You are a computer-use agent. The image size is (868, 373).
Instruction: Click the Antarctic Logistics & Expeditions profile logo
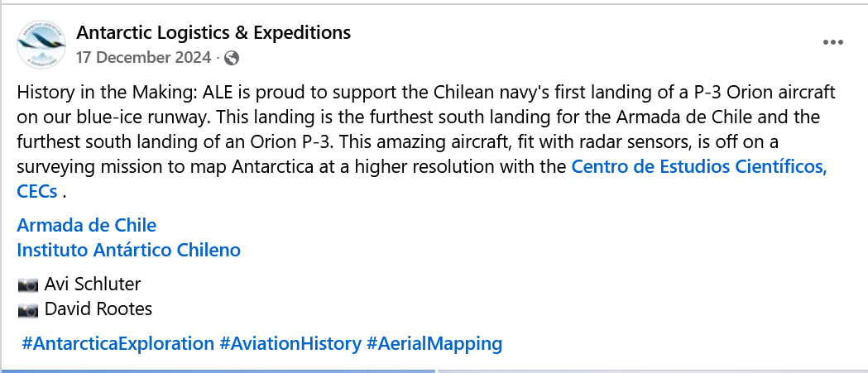point(41,45)
